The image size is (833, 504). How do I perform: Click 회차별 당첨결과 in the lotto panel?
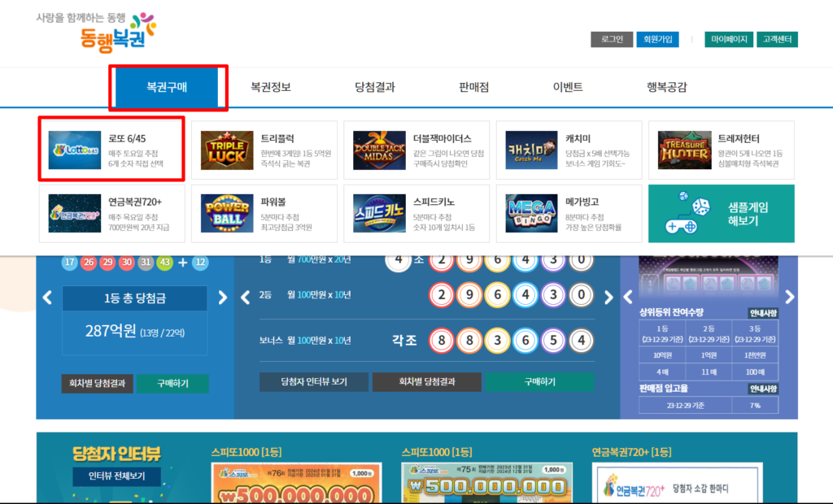click(98, 384)
